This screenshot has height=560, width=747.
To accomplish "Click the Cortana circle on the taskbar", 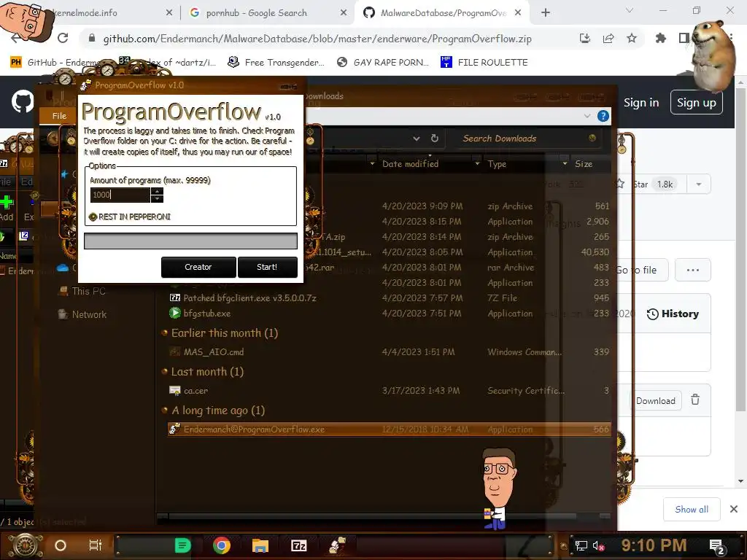I will pos(61,545).
